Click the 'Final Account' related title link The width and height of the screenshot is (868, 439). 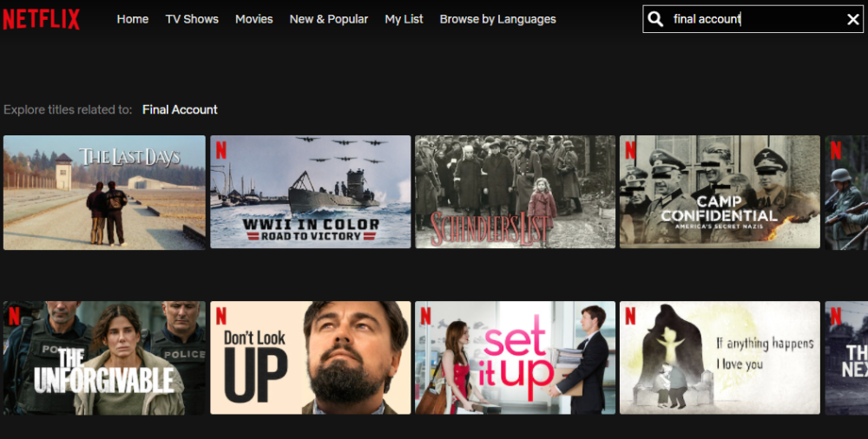[180, 109]
